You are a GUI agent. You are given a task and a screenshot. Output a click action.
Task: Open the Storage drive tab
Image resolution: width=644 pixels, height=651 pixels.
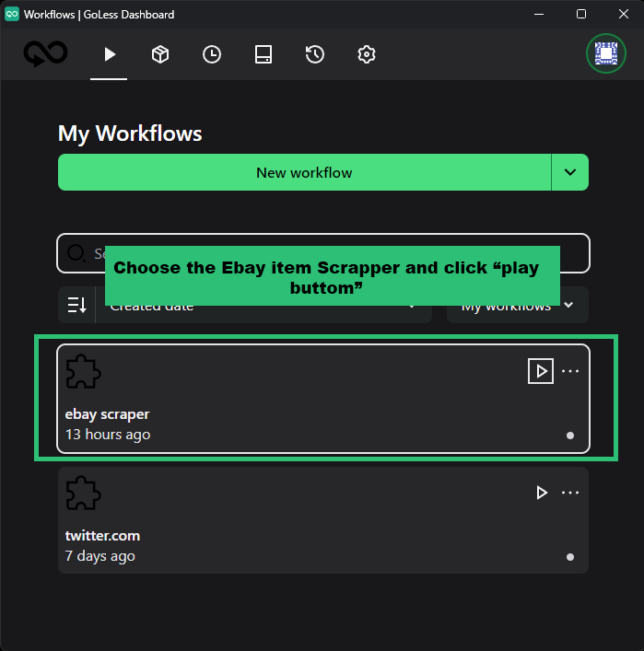(x=263, y=54)
